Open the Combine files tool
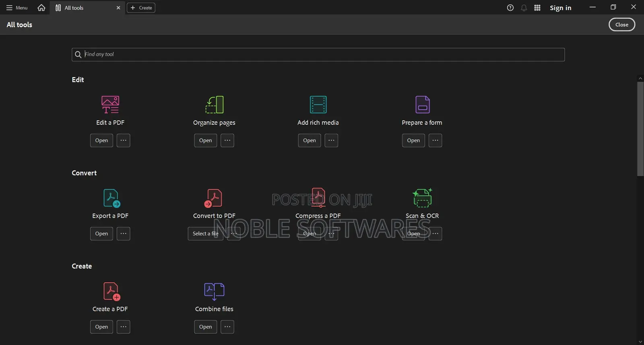Image resolution: width=644 pixels, height=345 pixels. click(205, 327)
